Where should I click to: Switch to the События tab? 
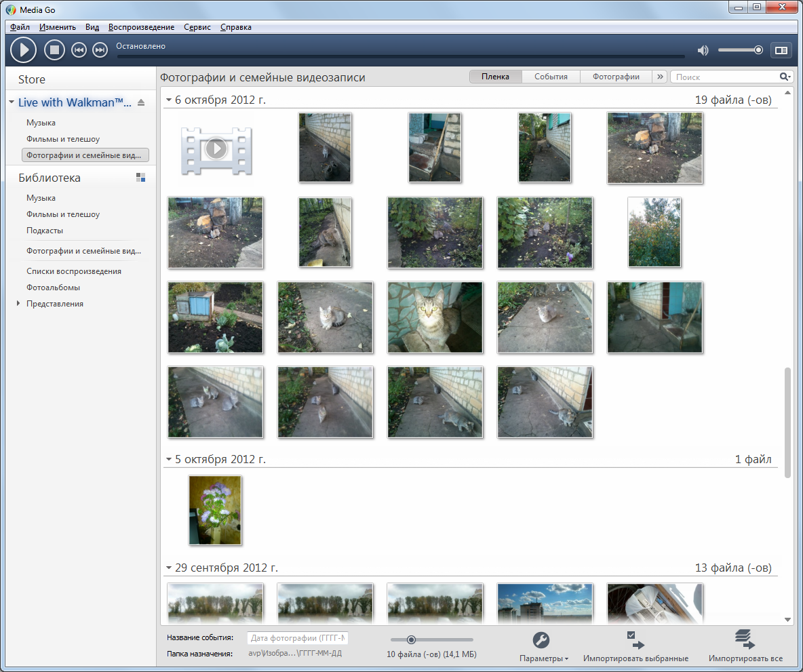tap(551, 77)
